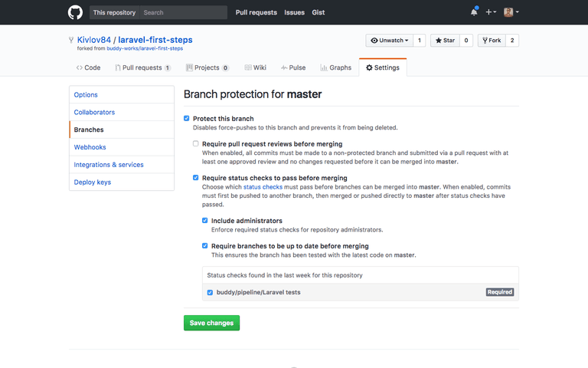This screenshot has width=588, height=368.
Task: Follow the buddy-works/laravel-first-steps fork source link
Action: point(145,48)
